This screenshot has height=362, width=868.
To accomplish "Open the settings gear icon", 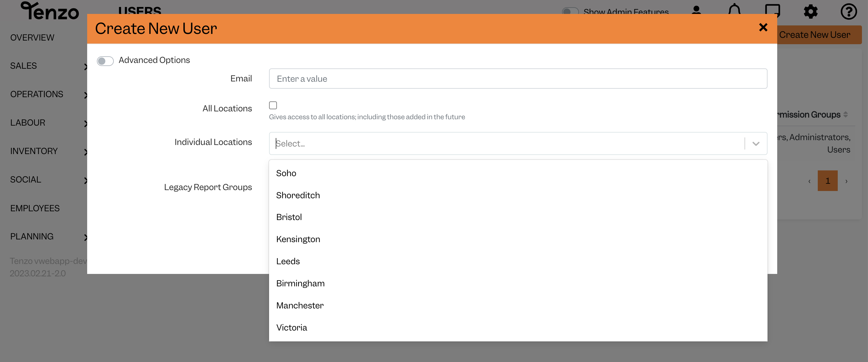I will click(810, 12).
